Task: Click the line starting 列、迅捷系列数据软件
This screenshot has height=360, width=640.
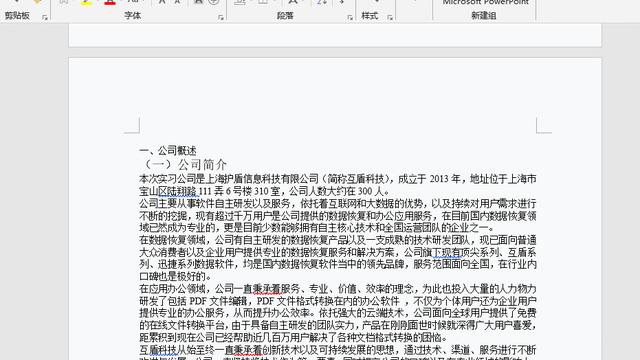Action: [x=338, y=264]
